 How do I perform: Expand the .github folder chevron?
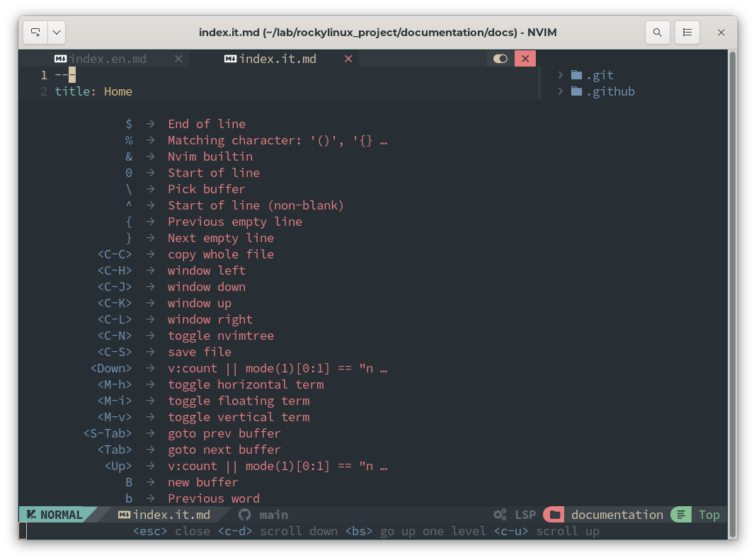point(560,91)
